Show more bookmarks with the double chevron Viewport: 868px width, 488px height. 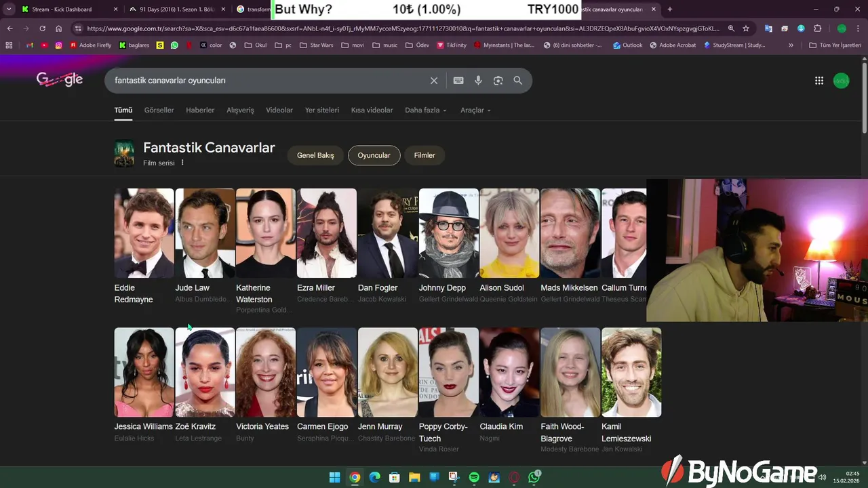click(x=791, y=45)
